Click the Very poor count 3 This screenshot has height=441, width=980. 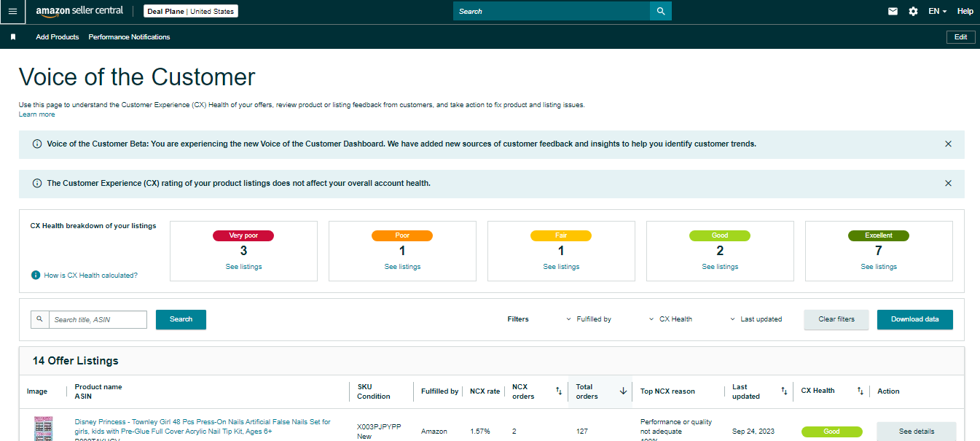243,251
